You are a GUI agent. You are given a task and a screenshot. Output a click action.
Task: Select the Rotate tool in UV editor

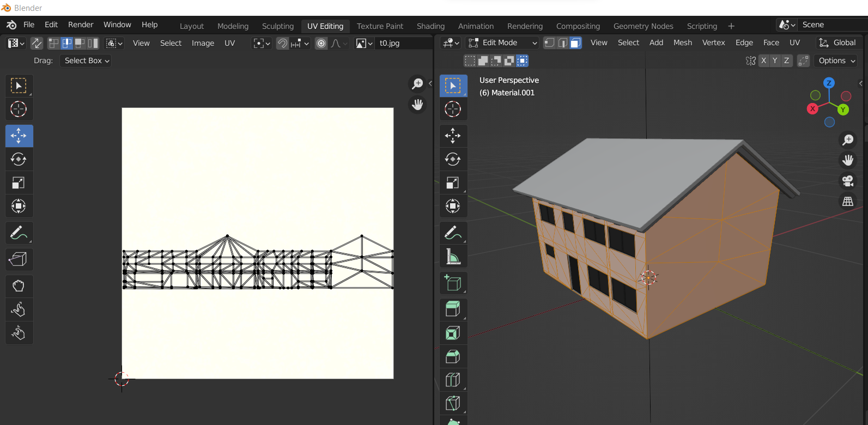[x=19, y=159]
